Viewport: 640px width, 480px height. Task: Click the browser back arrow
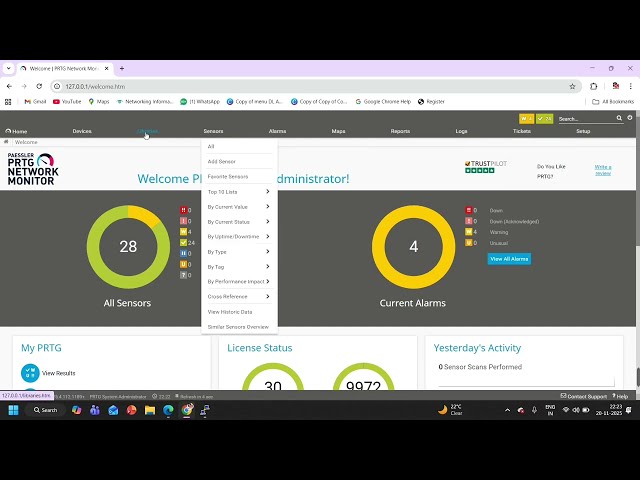coord(9,87)
